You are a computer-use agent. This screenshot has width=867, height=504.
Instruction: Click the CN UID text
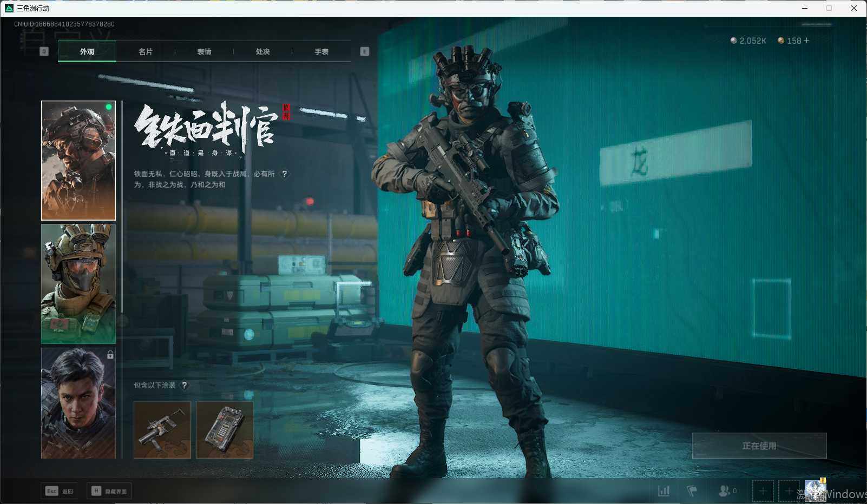(x=64, y=24)
